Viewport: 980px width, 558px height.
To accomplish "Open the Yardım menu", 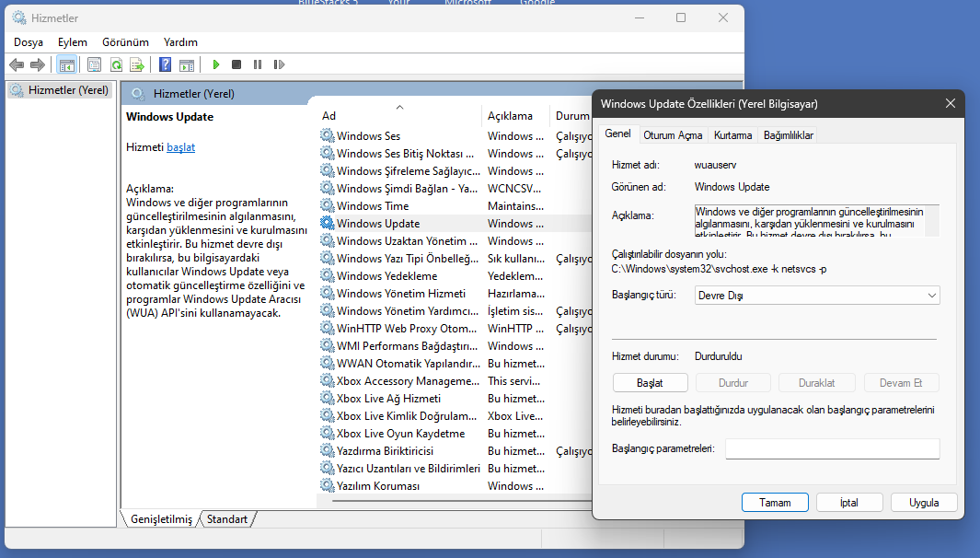I will (180, 42).
